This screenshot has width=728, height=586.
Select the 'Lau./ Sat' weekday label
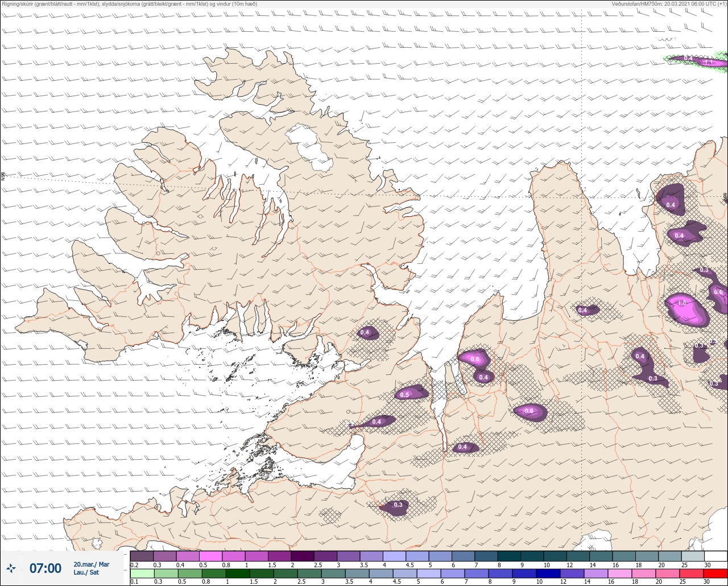coord(86,572)
